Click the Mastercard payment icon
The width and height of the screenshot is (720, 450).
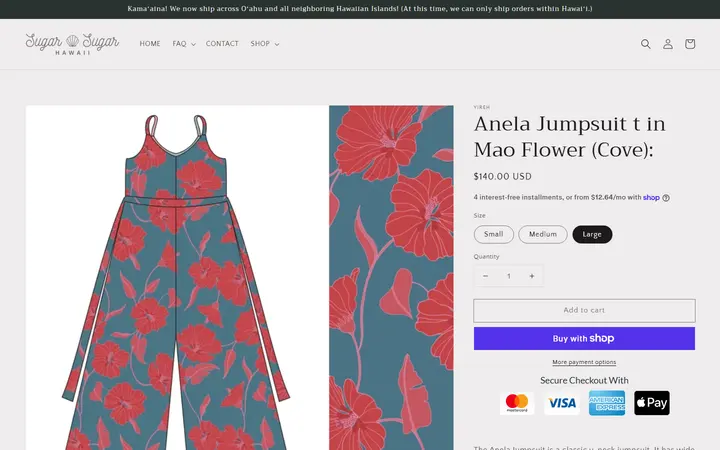(x=517, y=403)
